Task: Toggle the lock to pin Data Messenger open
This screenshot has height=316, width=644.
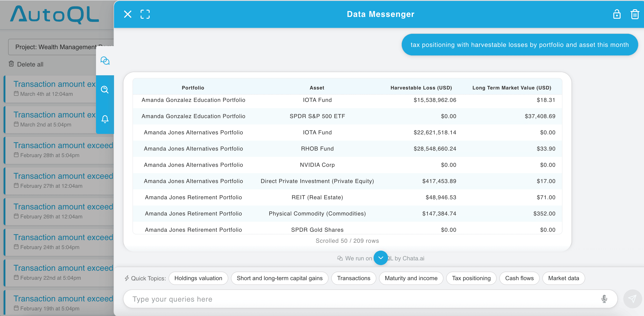Action: (617, 14)
